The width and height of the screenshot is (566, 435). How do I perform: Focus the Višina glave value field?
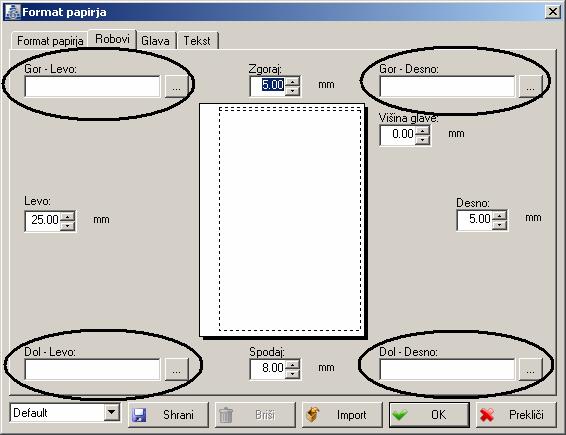point(397,135)
